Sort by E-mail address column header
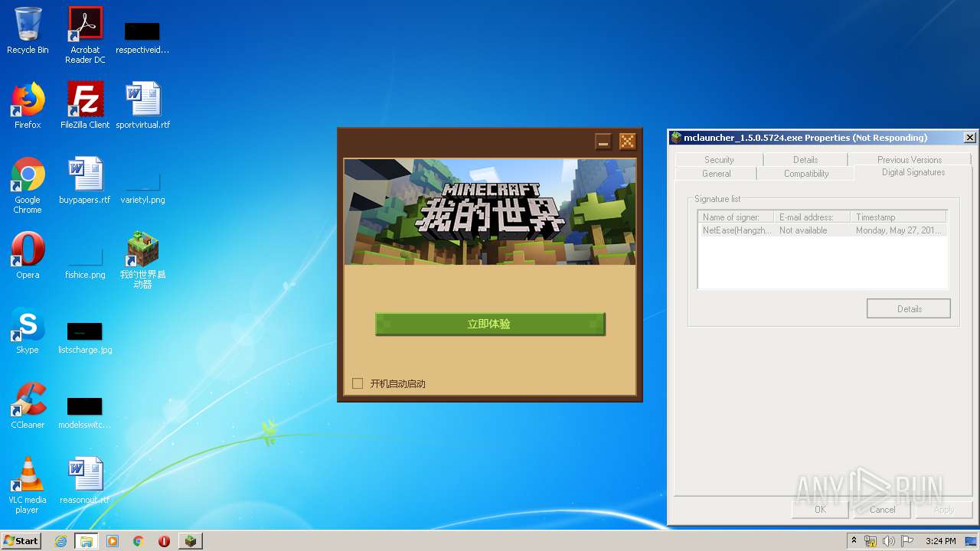 click(812, 217)
